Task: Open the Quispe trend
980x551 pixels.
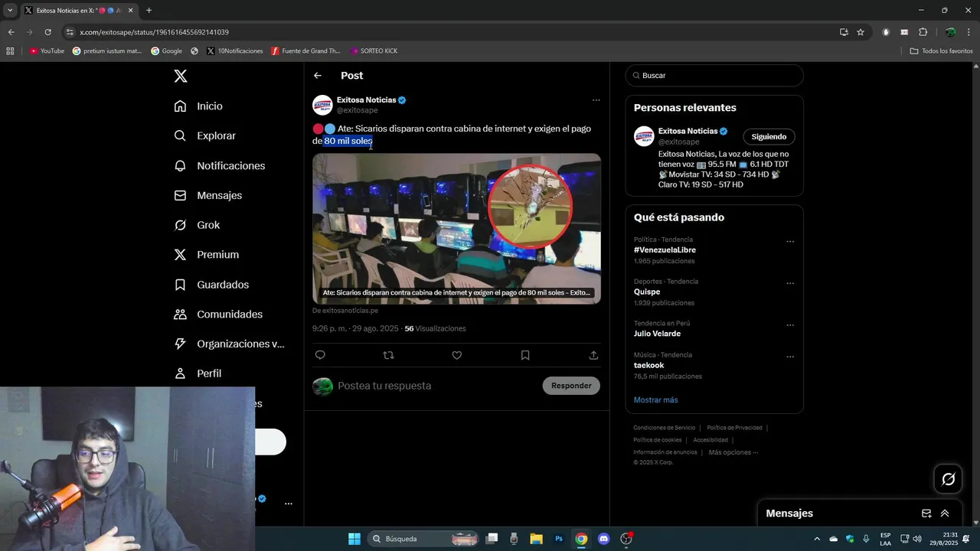Action: [x=647, y=292]
